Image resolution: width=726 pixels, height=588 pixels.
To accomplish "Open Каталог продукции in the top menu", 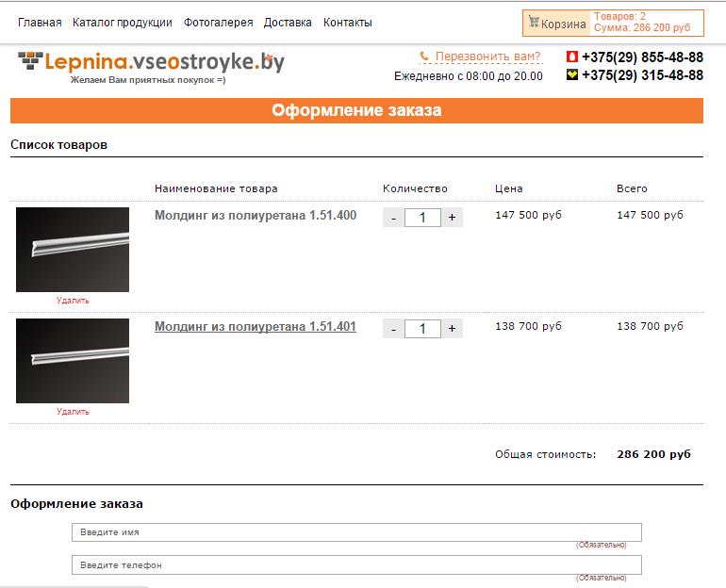I will [123, 23].
